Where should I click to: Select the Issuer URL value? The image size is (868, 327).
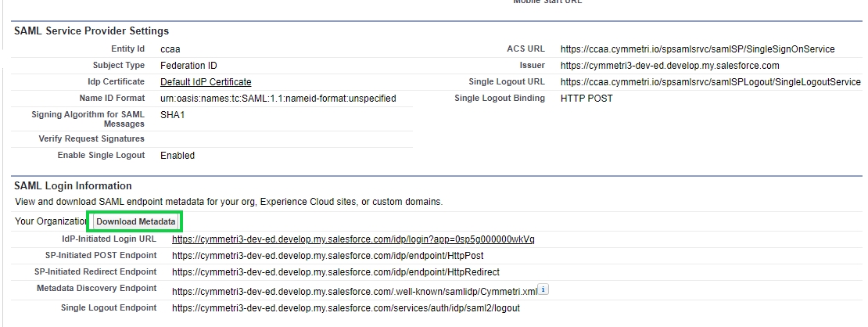point(669,66)
